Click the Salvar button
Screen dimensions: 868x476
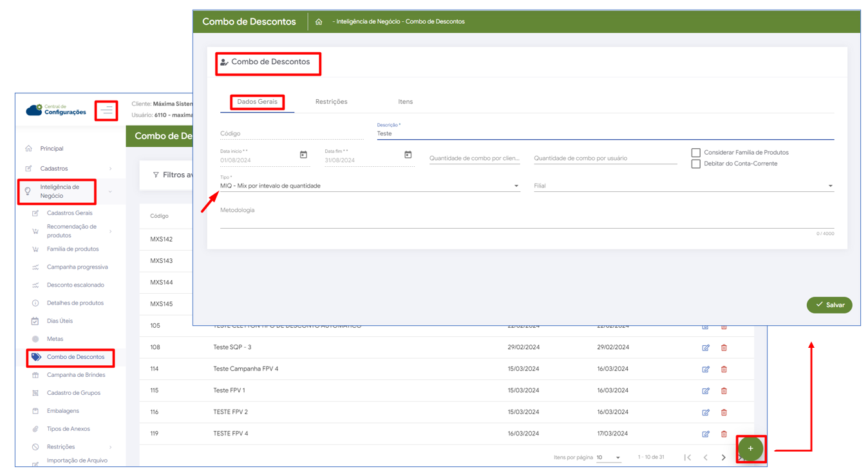pos(829,305)
